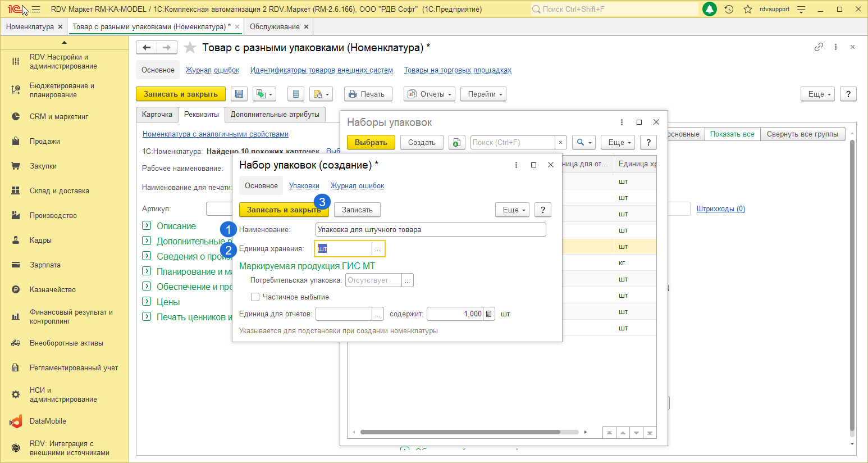Open the Перейти dropdown menu
868x463 pixels.
click(x=483, y=94)
